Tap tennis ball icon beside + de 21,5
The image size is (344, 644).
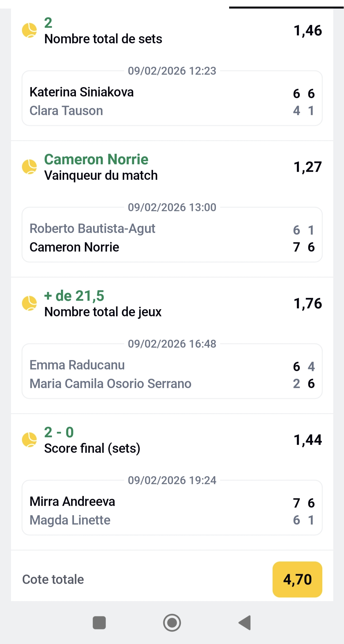(x=29, y=303)
